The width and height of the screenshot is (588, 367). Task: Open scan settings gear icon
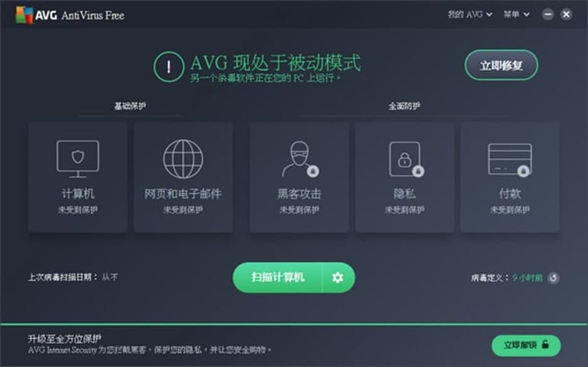(x=338, y=277)
